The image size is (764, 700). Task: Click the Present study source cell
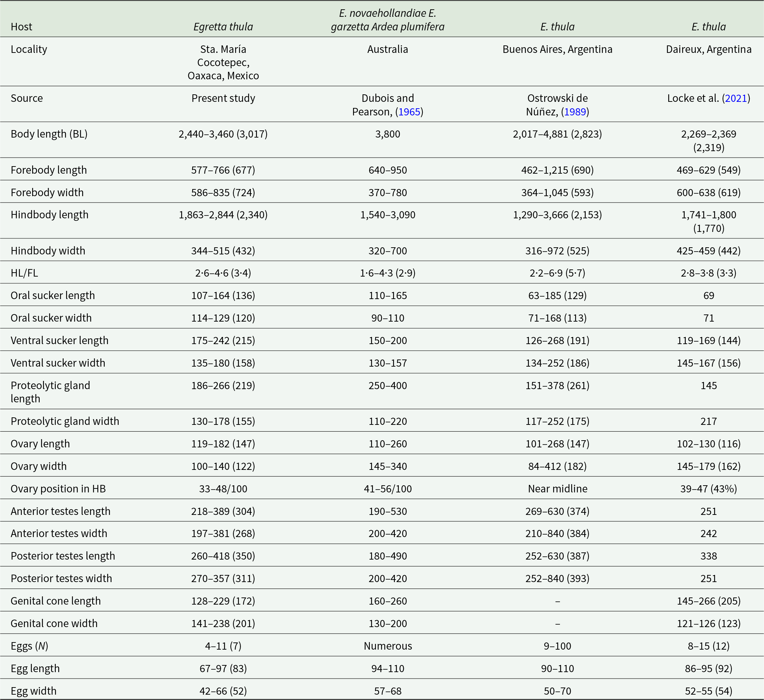(223, 98)
